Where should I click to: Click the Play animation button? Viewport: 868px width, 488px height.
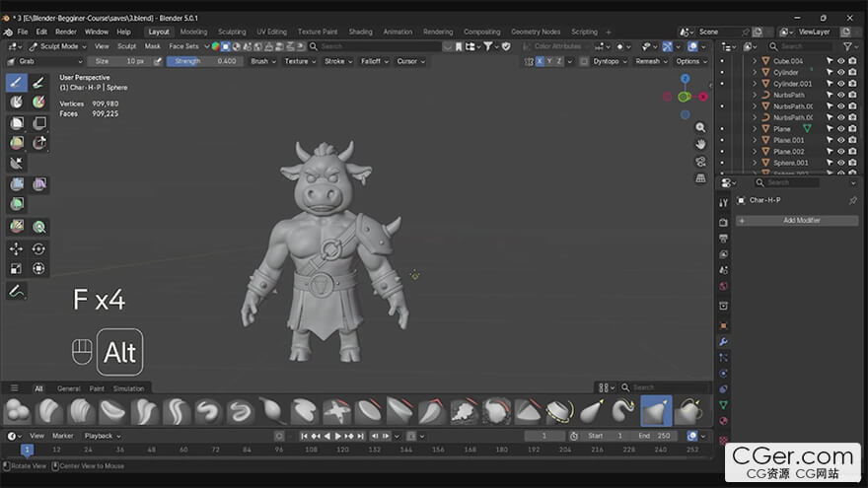[x=338, y=436]
